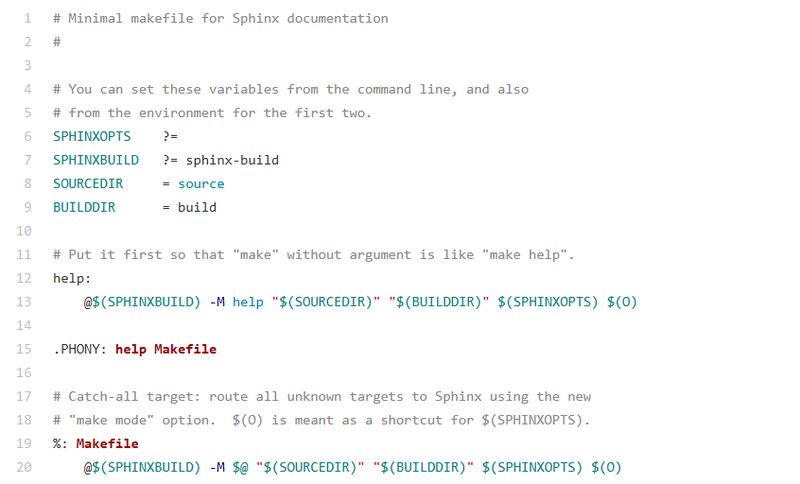
Task: Click bold 'Makefile' after .PHONY help
Action: 185,349
